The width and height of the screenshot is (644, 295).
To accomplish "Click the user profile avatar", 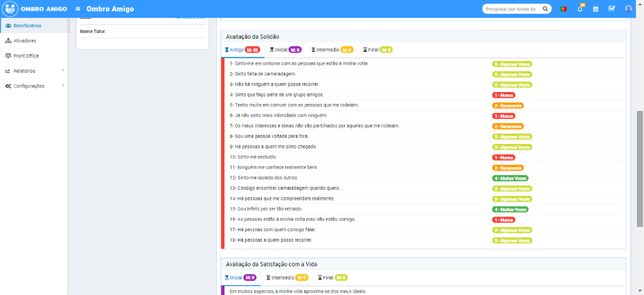I will pos(628,9).
